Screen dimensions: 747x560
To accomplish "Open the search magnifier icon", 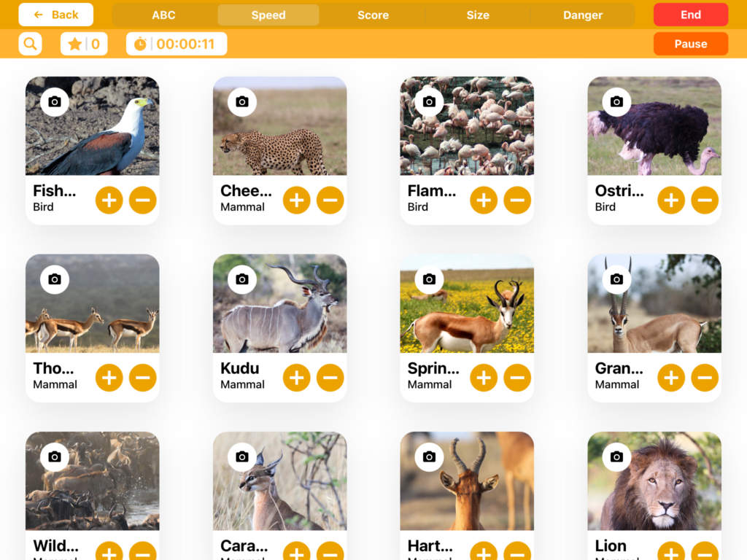I will point(30,44).
